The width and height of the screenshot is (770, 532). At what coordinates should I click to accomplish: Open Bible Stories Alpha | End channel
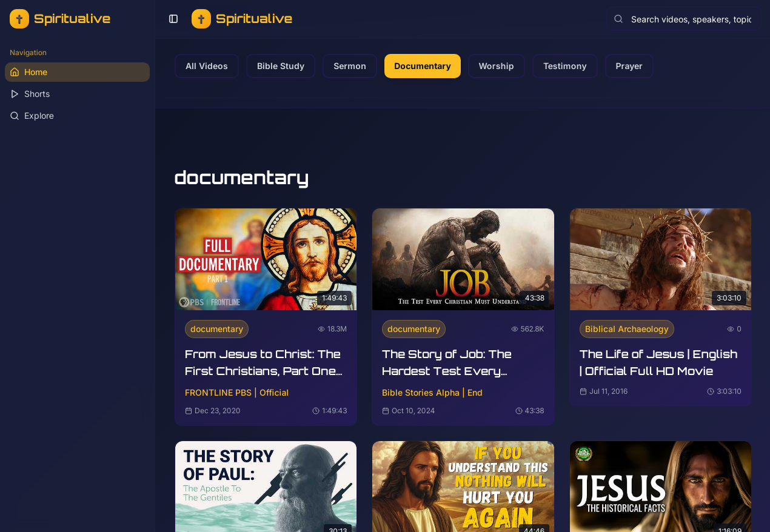click(x=432, y=393)
